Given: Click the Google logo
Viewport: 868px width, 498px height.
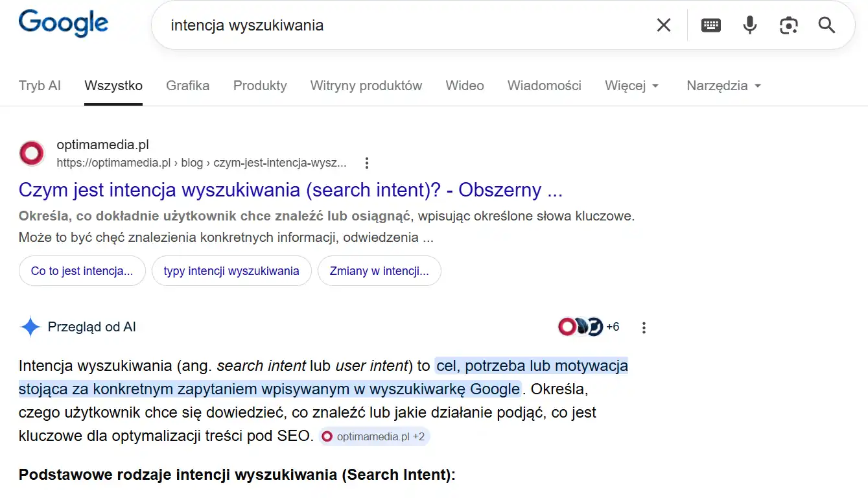Looking at the screenshot, I should [63, 23].
